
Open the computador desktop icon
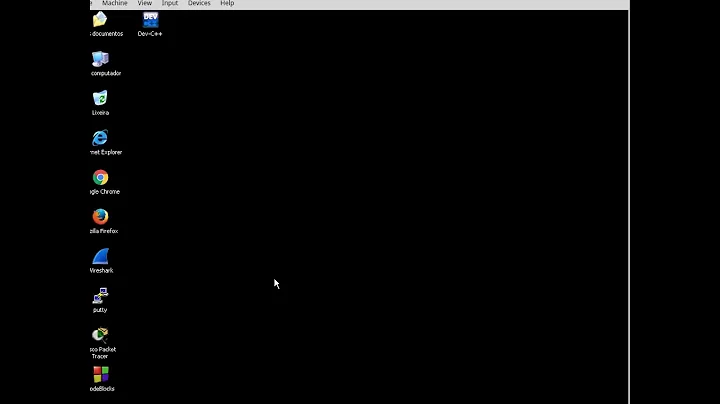pyautogui.click(x=100, y=59)
